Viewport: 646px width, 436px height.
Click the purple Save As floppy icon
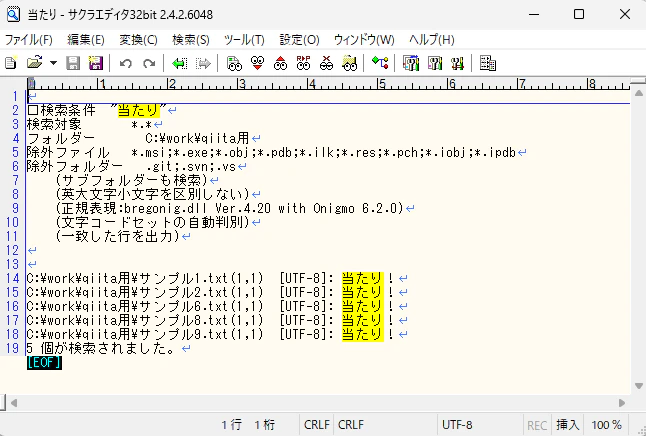coord(96,63)
